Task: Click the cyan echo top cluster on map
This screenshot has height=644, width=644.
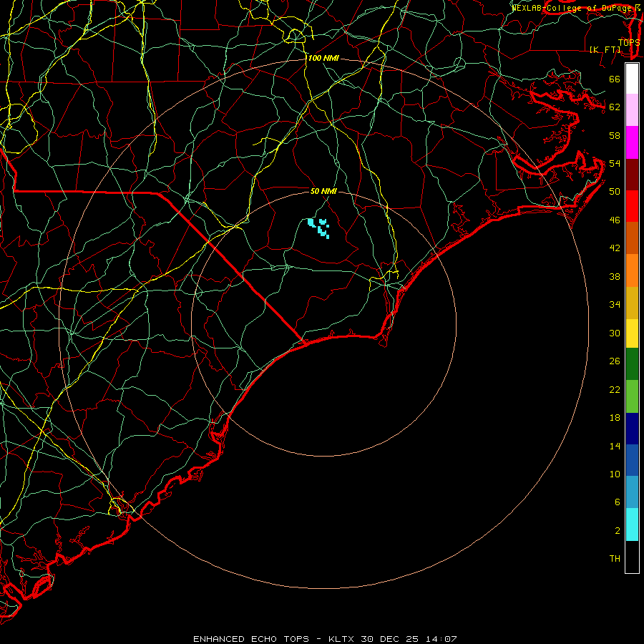Action: (318, 228)
